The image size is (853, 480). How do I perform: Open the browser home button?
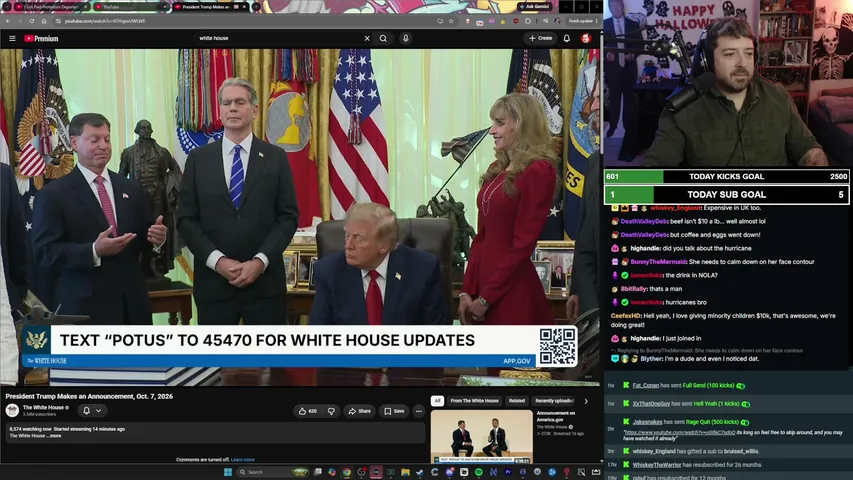44,21
